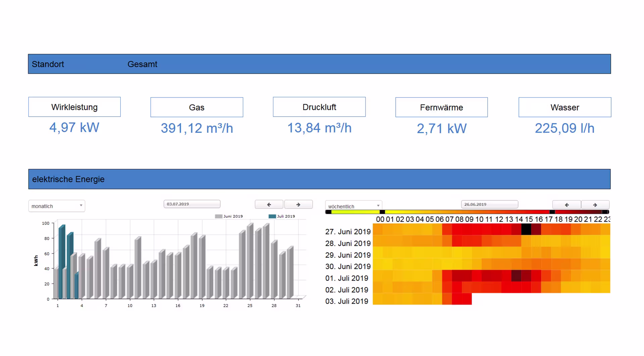The width and height of the screenshot is (644, 356).
Task: Switch to the Gesamt view
Action: point(142,64)
